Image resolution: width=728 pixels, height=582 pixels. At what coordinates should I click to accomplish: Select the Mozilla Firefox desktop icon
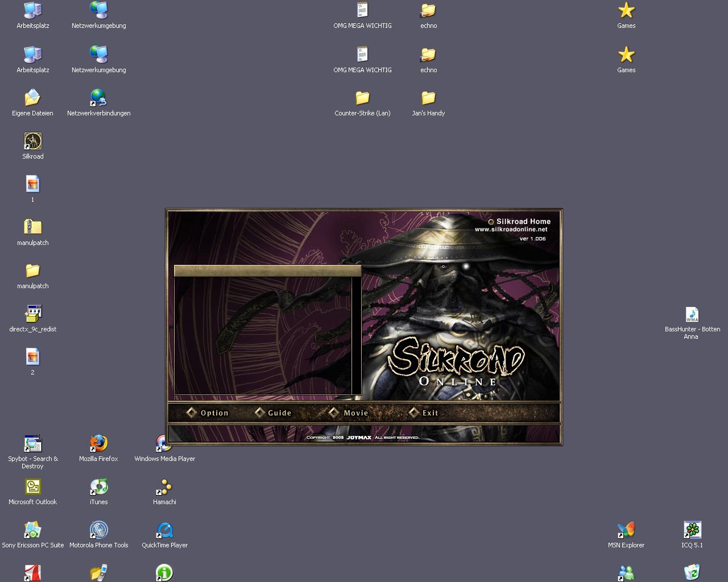[x=98, y=443]
